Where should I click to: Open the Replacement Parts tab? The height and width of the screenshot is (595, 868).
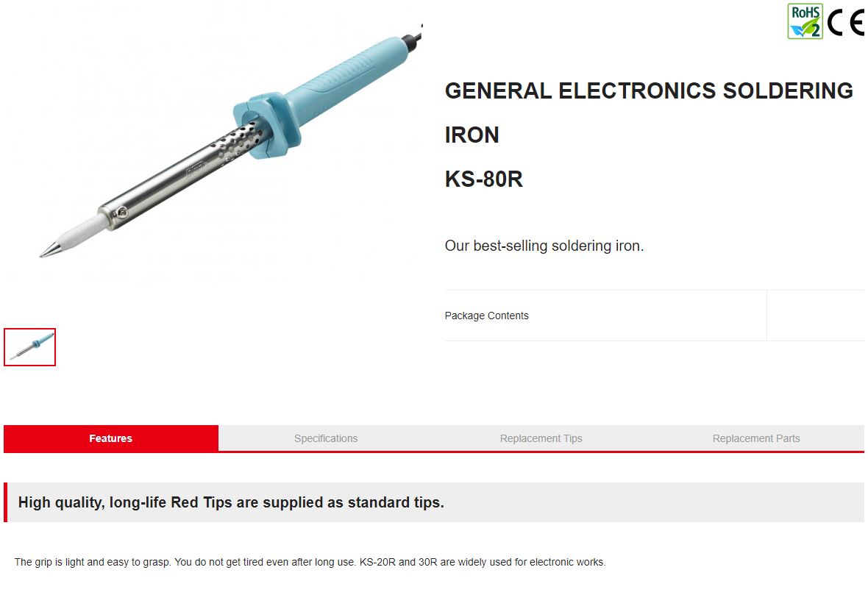pos(756,438)
